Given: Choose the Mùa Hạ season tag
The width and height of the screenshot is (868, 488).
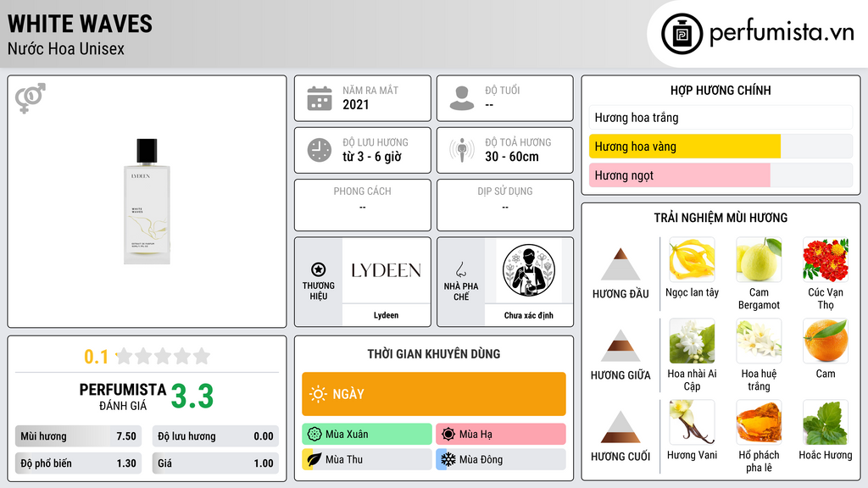Looking at the screenshot, I should 501,435.
